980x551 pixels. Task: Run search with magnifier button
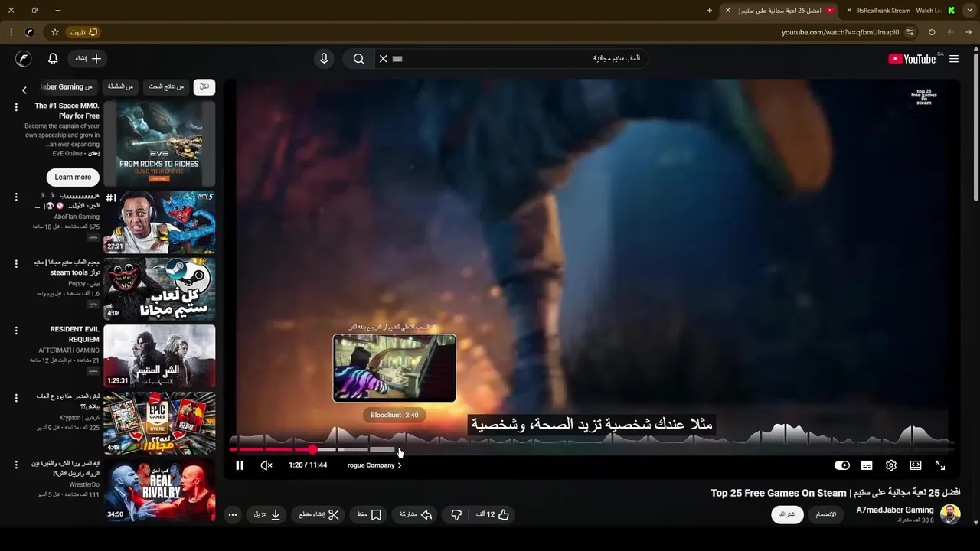click(358, 58)
